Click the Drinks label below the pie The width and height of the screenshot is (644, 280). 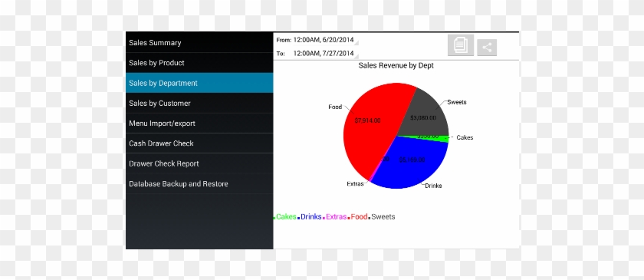433,186
